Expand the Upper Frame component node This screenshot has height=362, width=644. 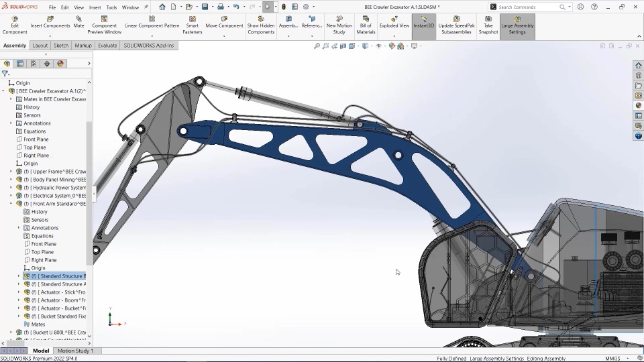pos(11,172)
